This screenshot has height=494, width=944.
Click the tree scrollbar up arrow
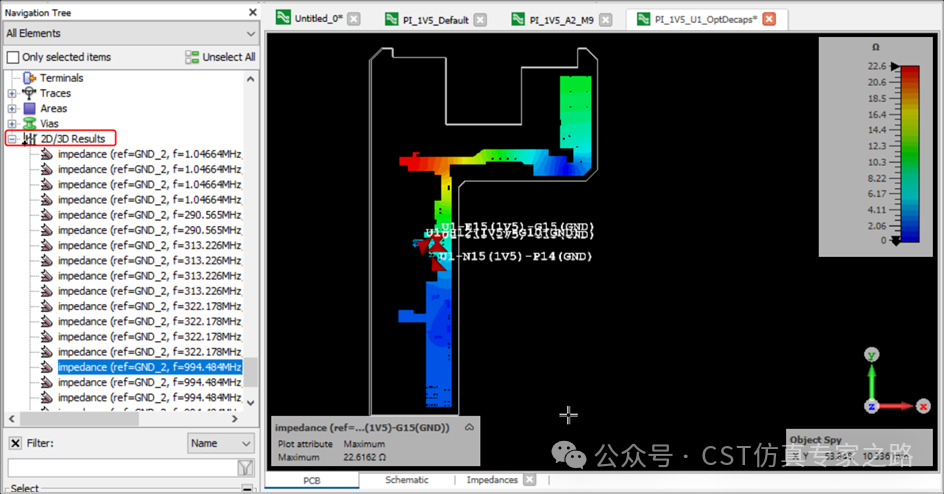[251, 79]
